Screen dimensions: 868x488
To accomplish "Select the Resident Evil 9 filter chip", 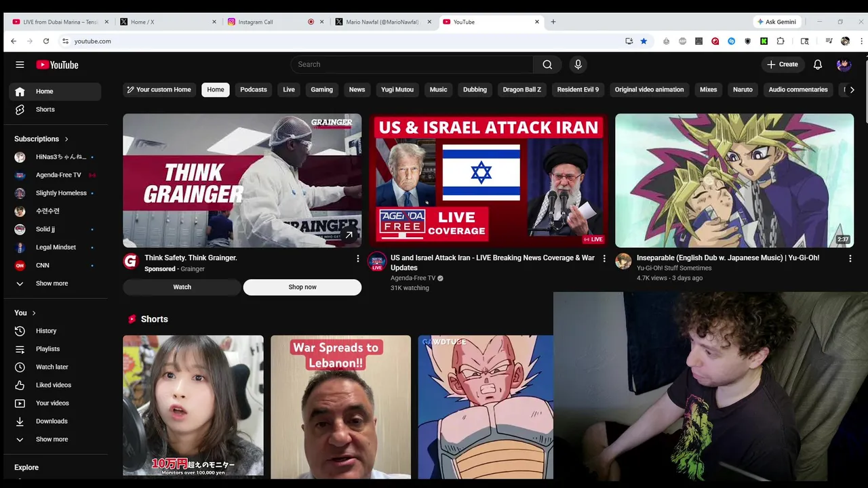I will (x=578, y=89).
